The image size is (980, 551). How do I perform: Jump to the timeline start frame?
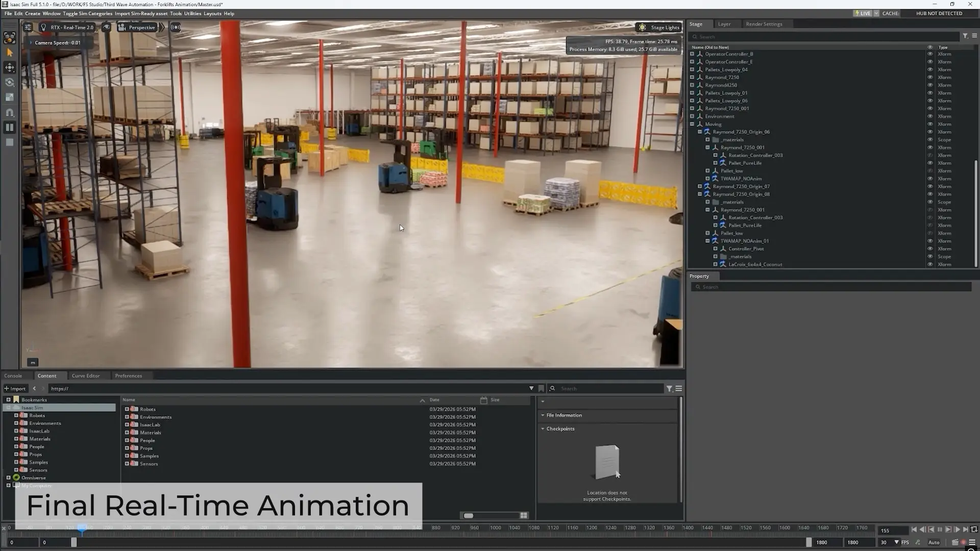click(x=914, y=530)
